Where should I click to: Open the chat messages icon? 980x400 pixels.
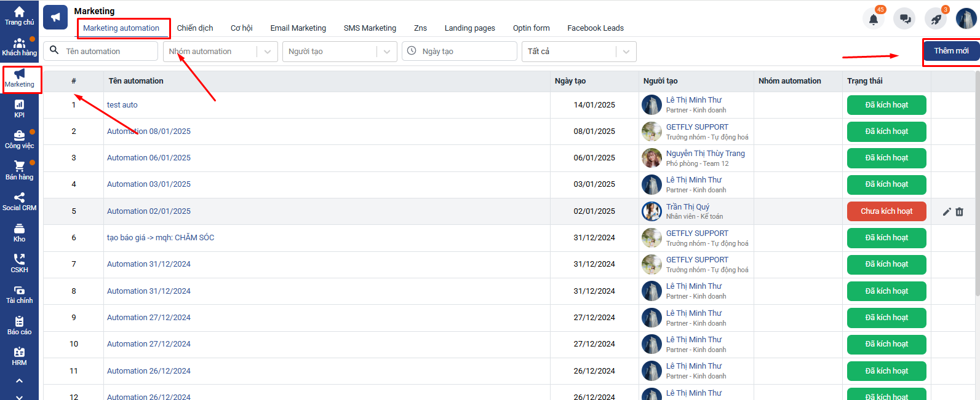tap(905, 19)
